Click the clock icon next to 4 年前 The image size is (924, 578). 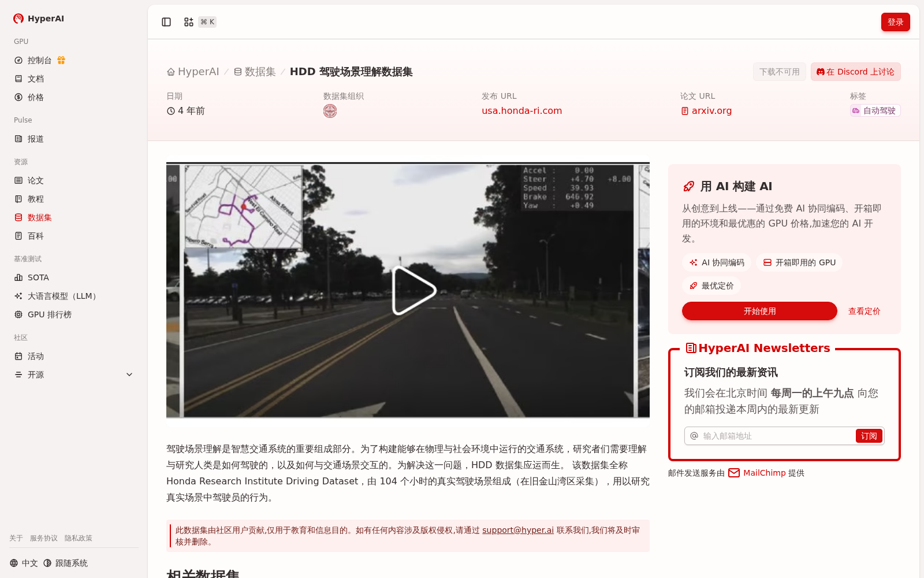[x=171, y=111]
